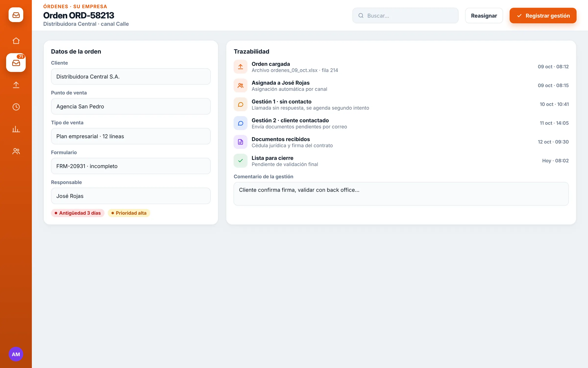Click the Asignada a José Rojas title
588x368 pixels.
click(x=281, y=83)
